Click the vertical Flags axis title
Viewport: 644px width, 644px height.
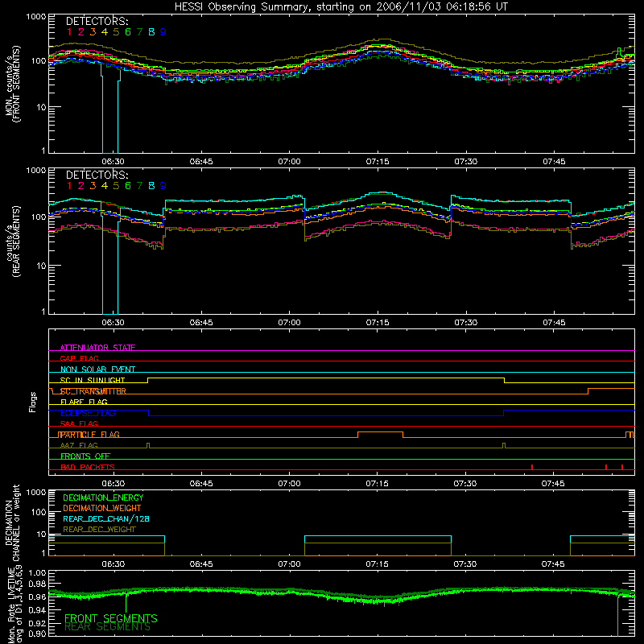[33, 402]
